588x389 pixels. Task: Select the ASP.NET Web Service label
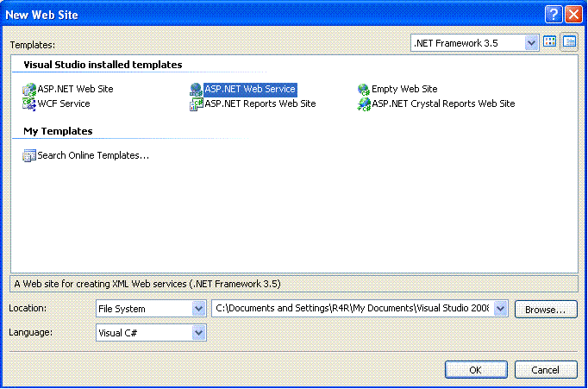[250, 89]
